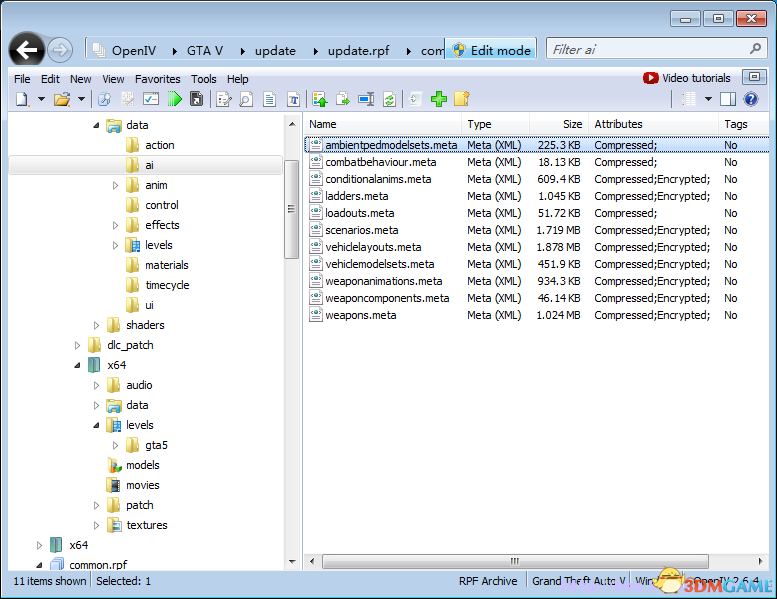Open the breadcrumb arrow after GTA V

tap(242, 51)
